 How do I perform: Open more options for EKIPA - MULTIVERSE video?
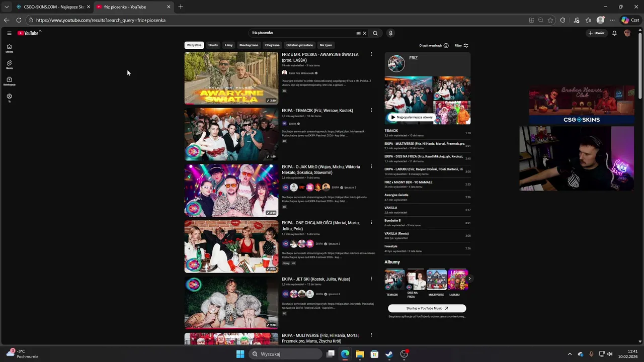point(371,335)
